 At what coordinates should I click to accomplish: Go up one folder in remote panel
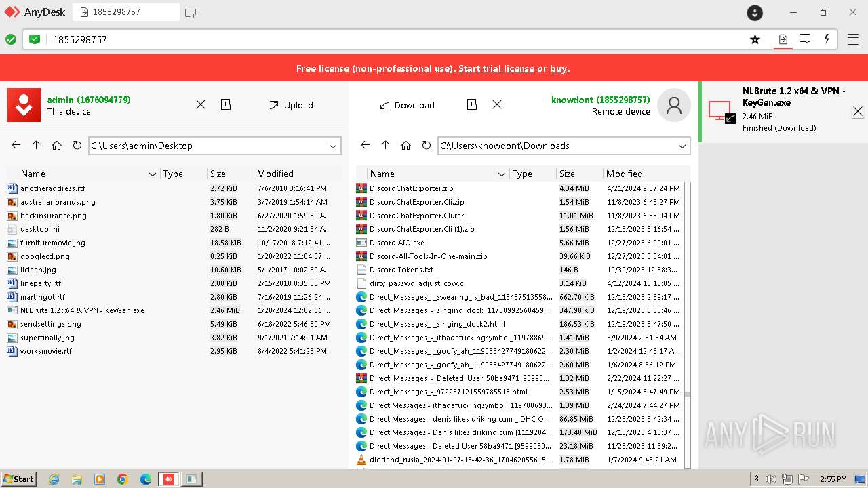tap(386, 145)
